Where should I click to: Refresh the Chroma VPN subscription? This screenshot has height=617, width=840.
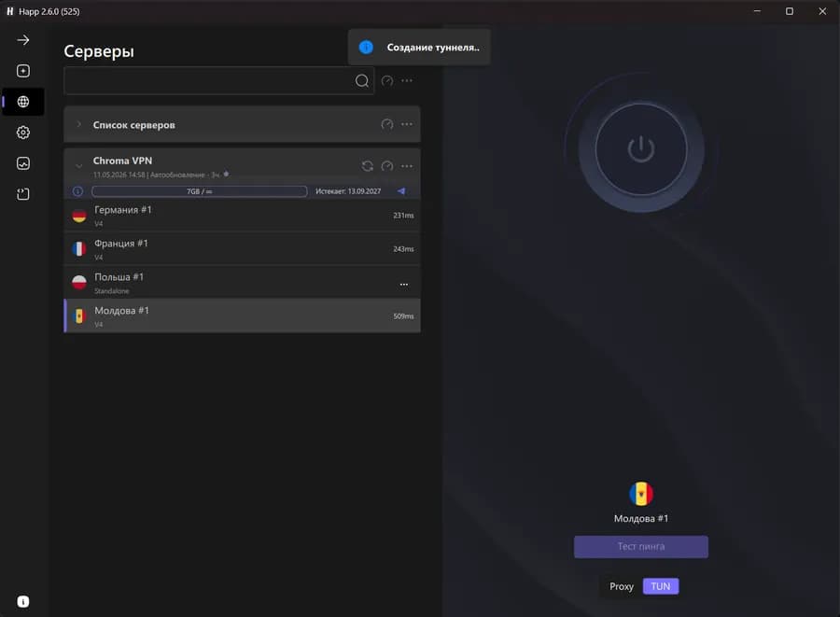368,166
